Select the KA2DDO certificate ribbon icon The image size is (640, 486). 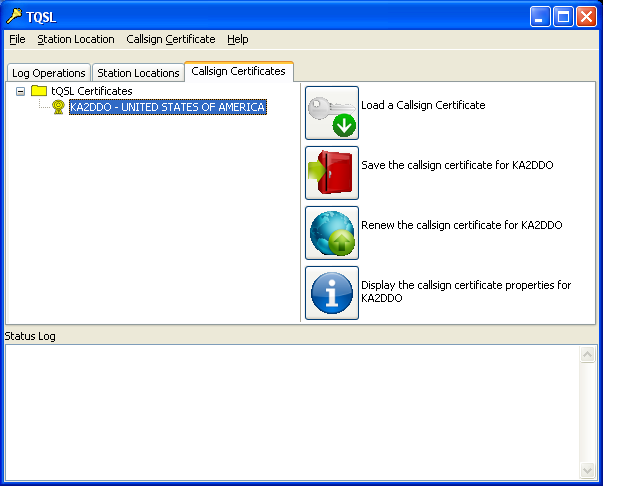(58, 107)
